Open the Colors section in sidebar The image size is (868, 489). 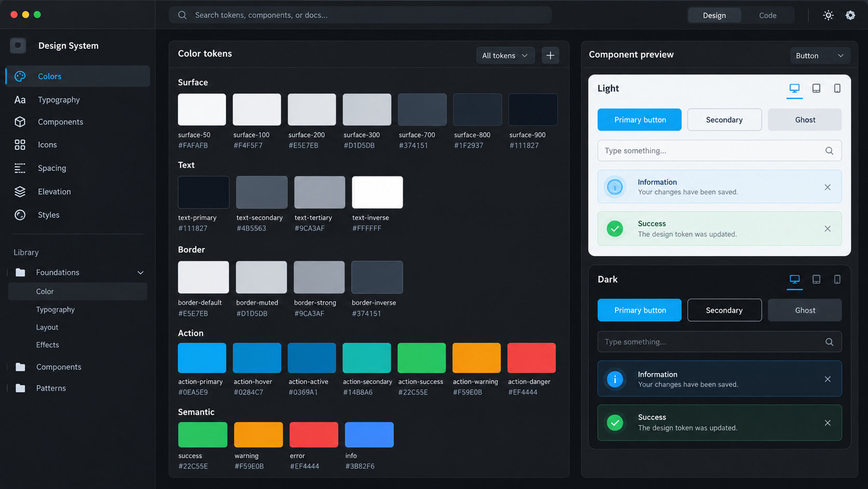[x=78, y=76]
